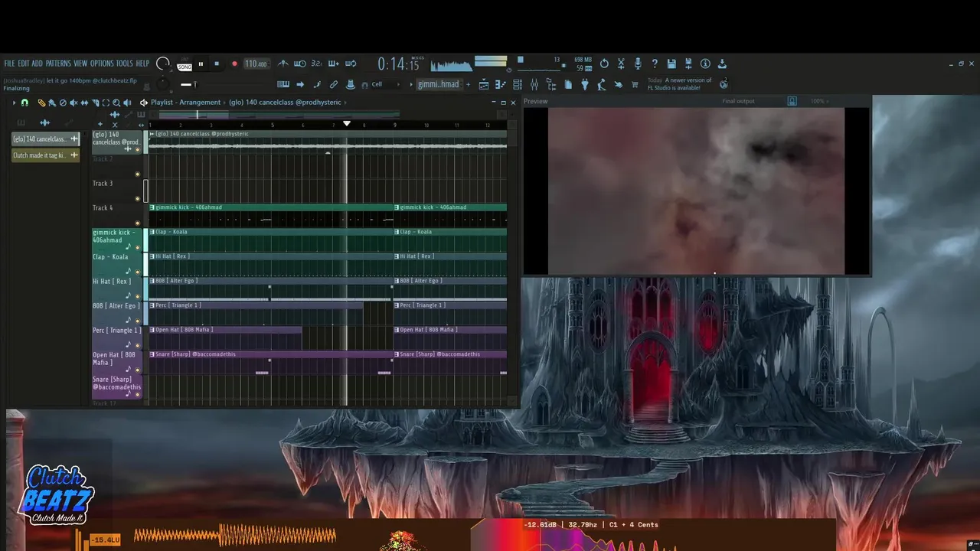This screenshot has height=551, width=980.
Task: Mute the Hi Hat [ Rex ] track
Action: click(138, 296)
